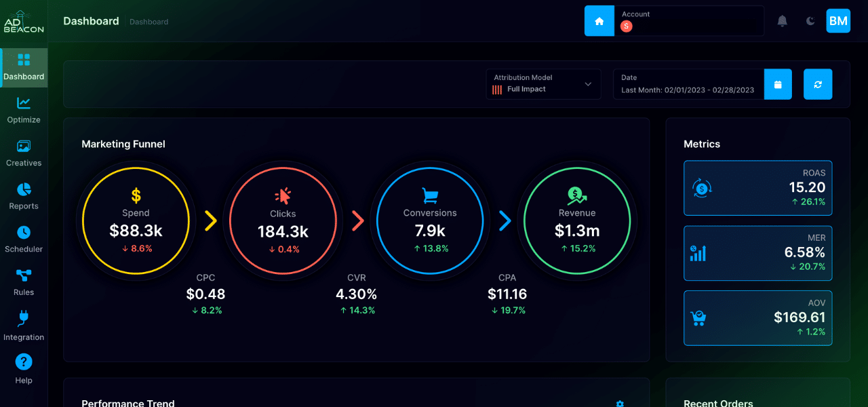Open the Account selector field
Image resolution: width=868 pixels, height=407 pixels.
(x=688, y=21)
